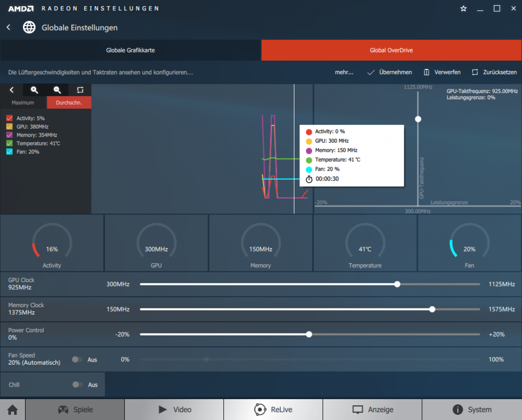Screen dimensions: 522x420
Task: Click the trash icon beside Verwerfen
Action: coord(426,72)
